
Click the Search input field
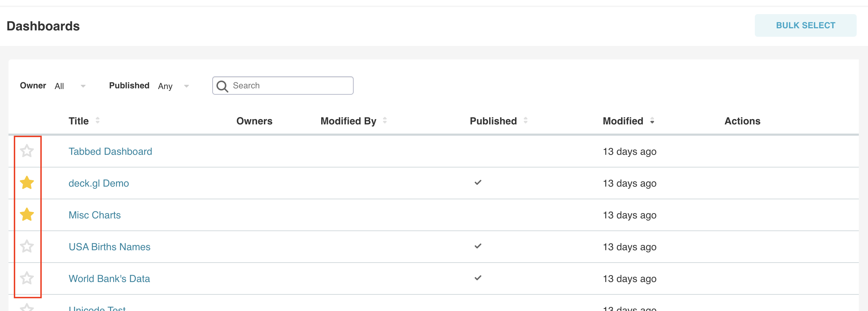tap(290, 86)
